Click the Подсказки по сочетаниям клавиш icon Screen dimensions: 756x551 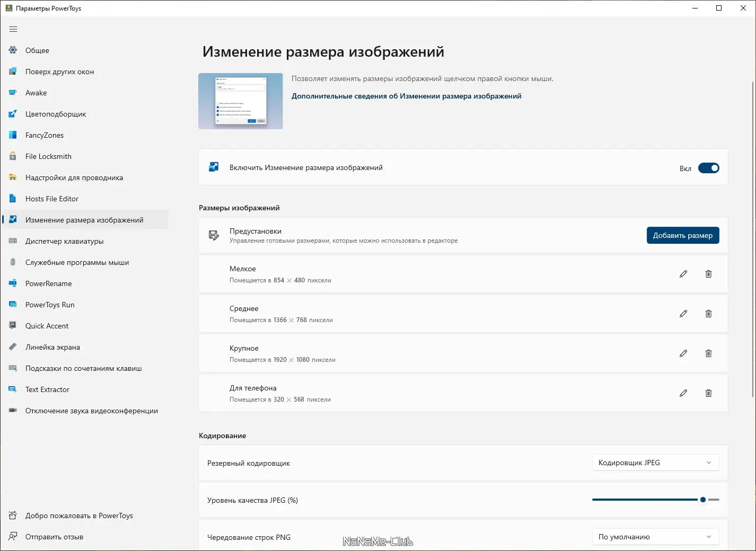[13, 368]
